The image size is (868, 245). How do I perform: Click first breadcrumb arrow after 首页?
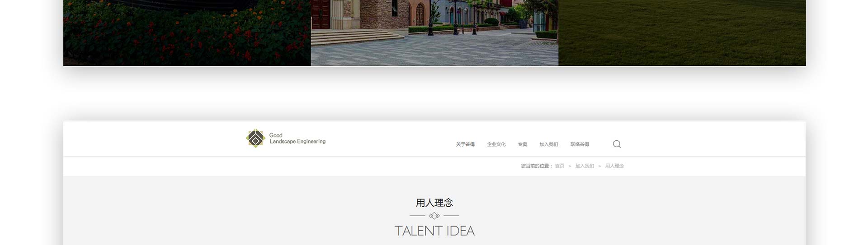[x=570, y=166]
